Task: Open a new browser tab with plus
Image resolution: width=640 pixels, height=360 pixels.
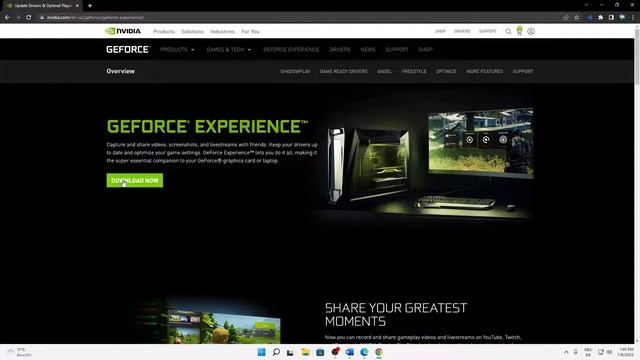Action: (x=90, y=6)
